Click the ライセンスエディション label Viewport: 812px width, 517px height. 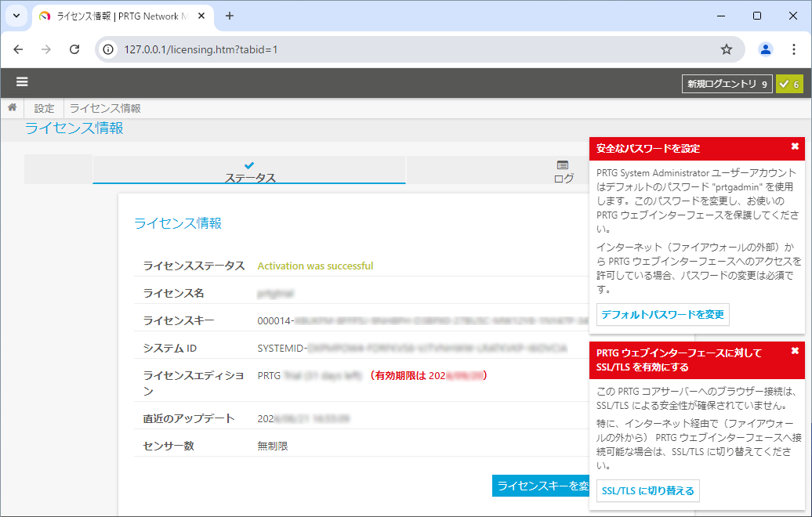coord(193,383)
